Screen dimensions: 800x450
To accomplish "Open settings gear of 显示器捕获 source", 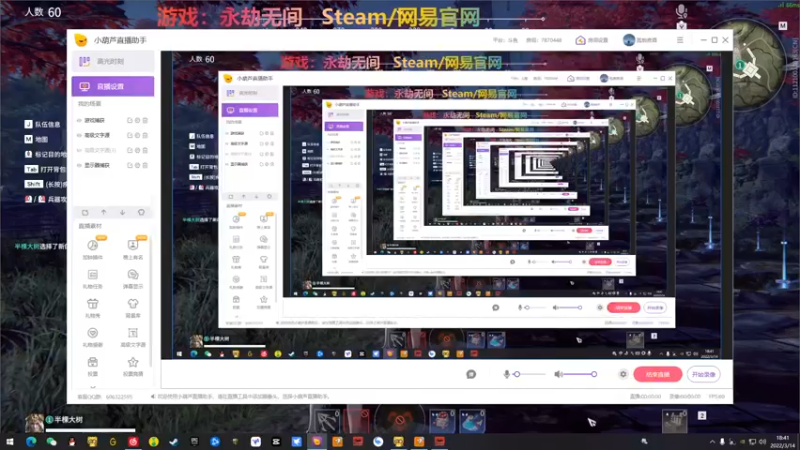I will (x=137, y=165).
